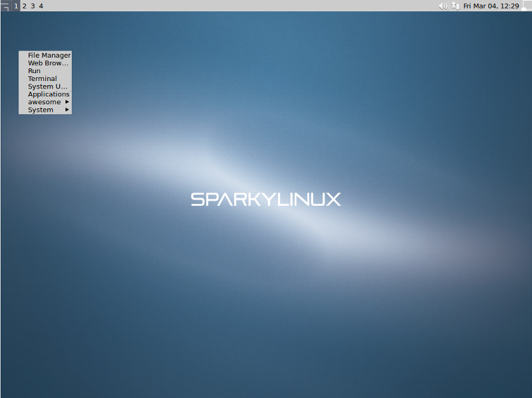Screen dimensions: 532x398
Task: Expand the System submenu
Action: click(x=45, y=110)
